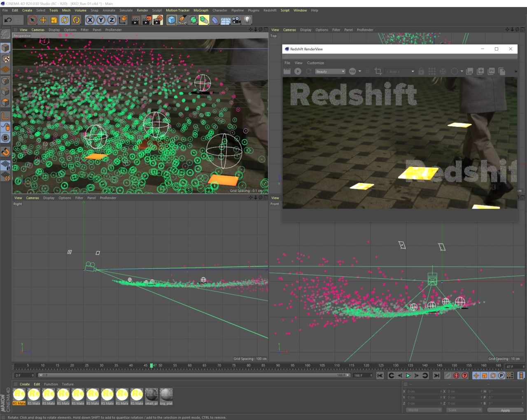The image size is (527, 420).
Task: Toggle Rotation keyframe channel button
Action: (x=493, y=376)
